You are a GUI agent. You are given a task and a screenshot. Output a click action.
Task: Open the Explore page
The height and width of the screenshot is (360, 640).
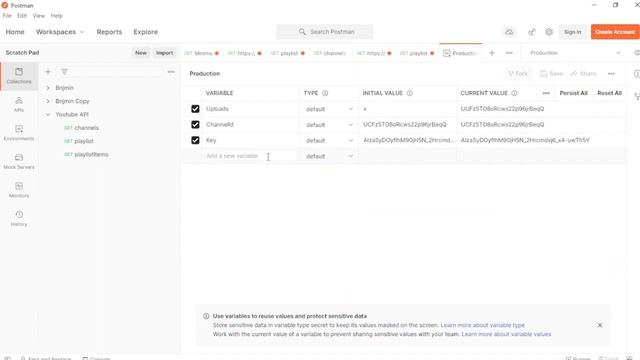click(145, 32)
